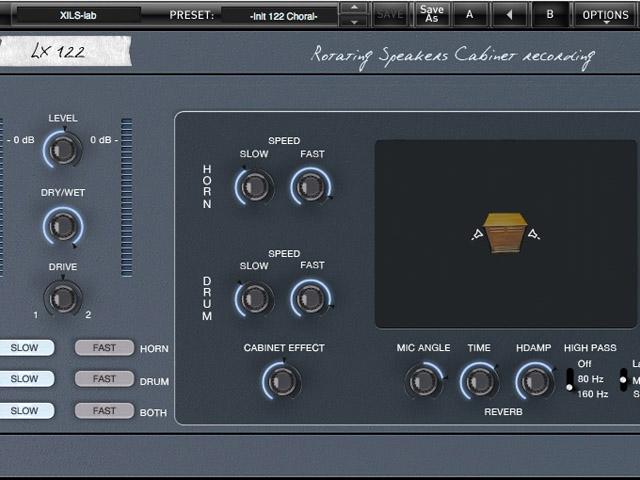This screenshot has width=640, height=480.
Task: Click the DRY/WET knob
Action: coord(63,227)
